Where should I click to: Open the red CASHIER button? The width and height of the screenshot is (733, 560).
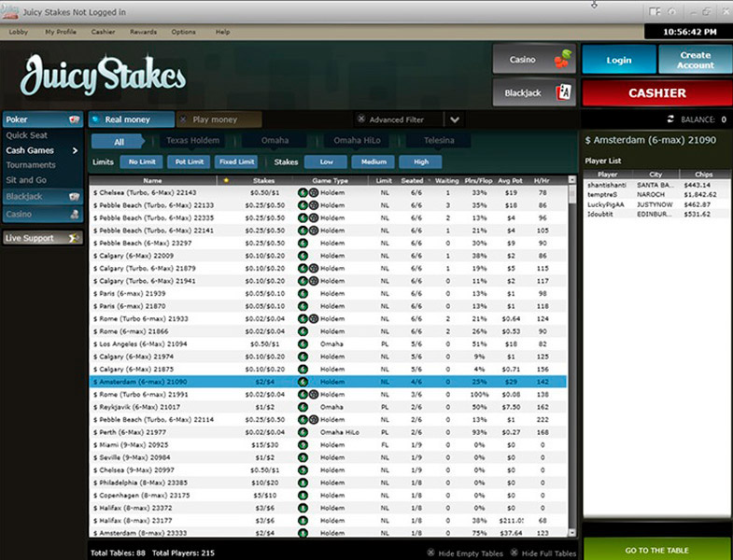656,93
